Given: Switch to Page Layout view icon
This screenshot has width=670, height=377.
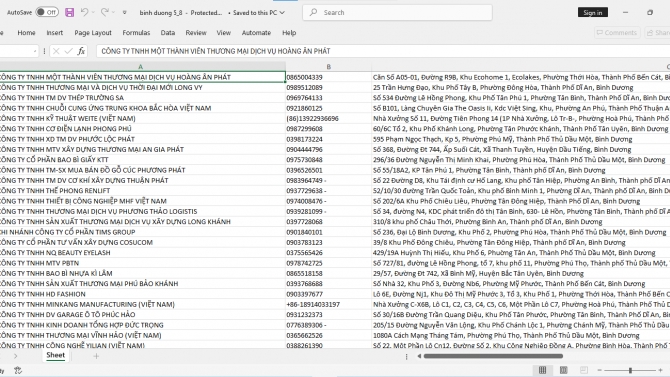Looking at the screenshot, I should 563,370.
